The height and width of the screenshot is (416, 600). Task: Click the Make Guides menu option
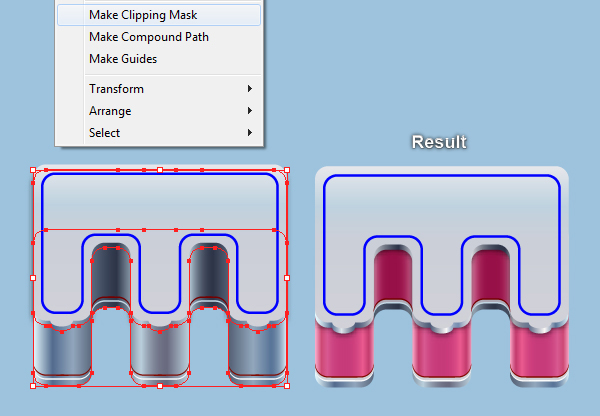point(159,59)
